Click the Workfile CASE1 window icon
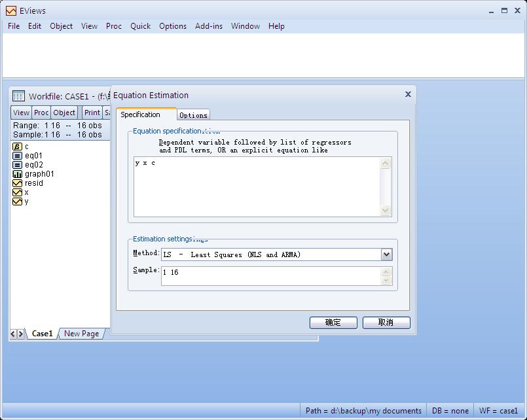527x420 pixels. [x=18, y=96]
